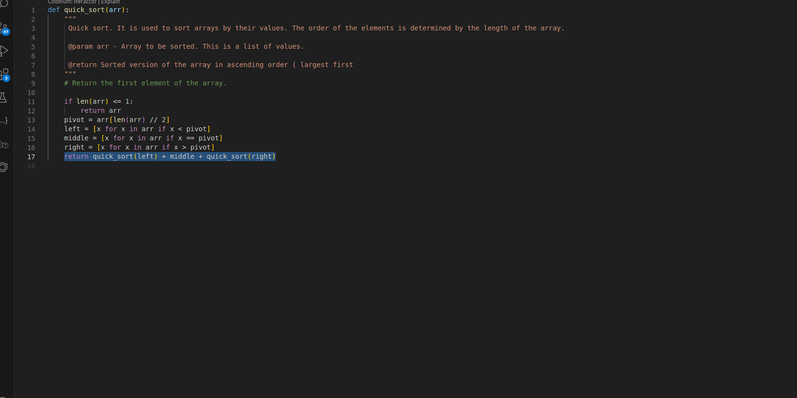797x398 pixels.
Task: Click line number 17 in the gutter
Action: click(32, 157)
